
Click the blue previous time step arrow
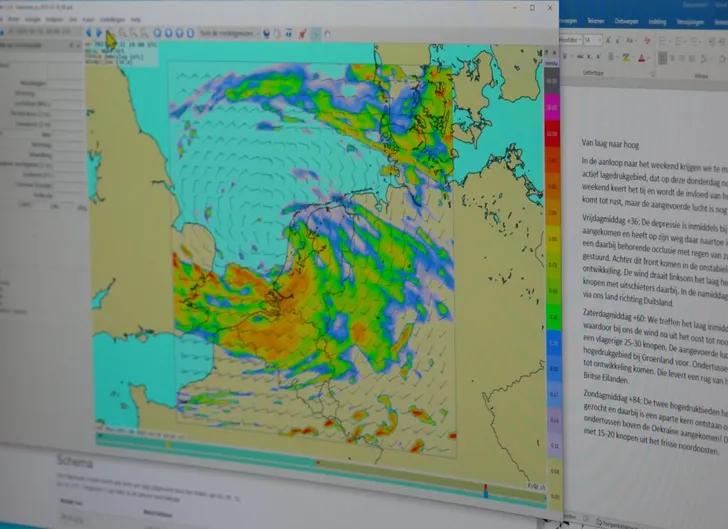click(90, 33)
